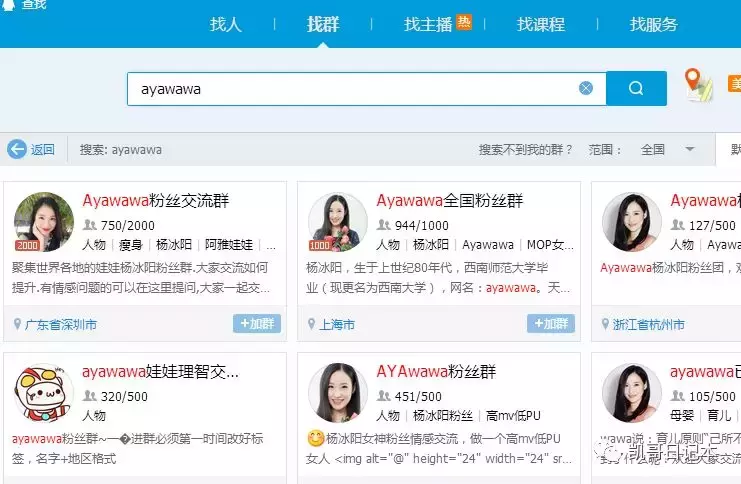The width and height of the screenshot is (741, 484).
Task: Open AYAwawa粉丝群 title link
Action: pyautogui.click(x=435, y=372)
